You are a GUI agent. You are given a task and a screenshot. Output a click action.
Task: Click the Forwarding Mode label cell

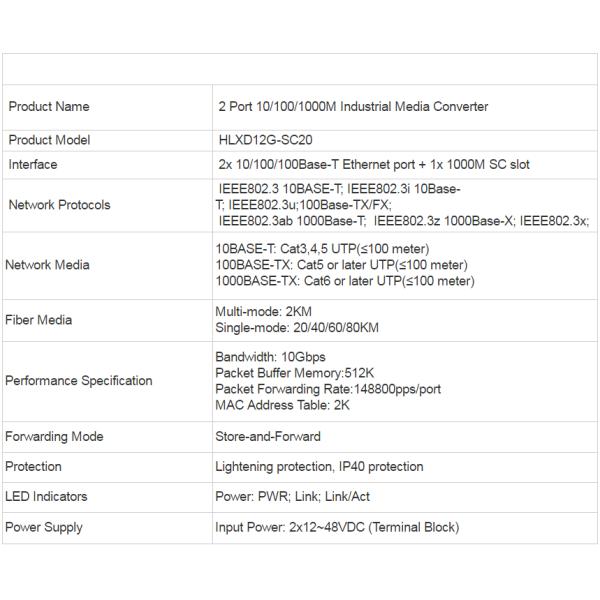[x=54, y=437]
